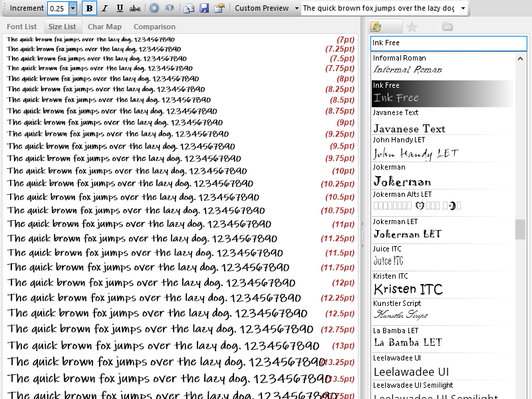The height and width of the screenshot is (399, 532).
Task: Open the Increment value dropdown arrow
Action: coord(72,8)
